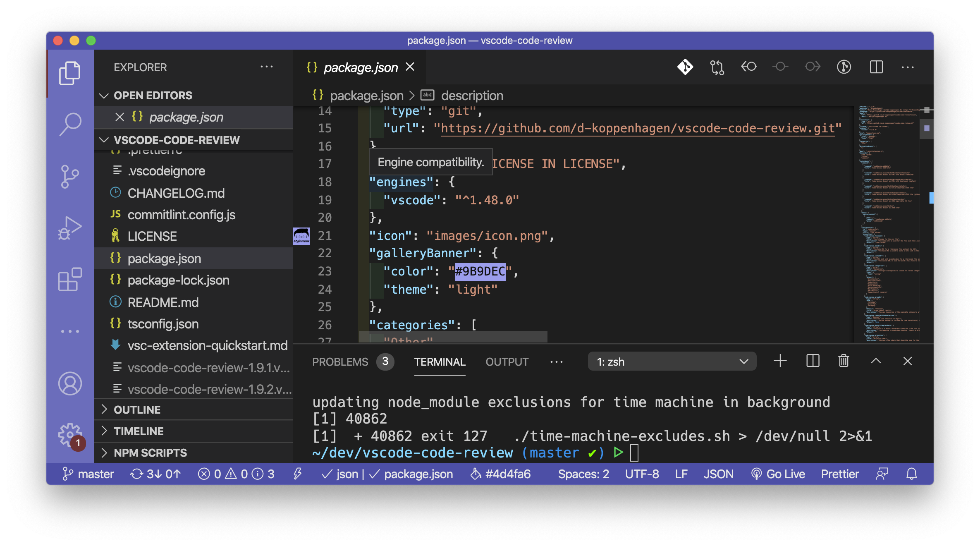Open the Run and Debug view
Viewport: 980px width, 546px height.
pyautogui.click(x=70, y=228)
